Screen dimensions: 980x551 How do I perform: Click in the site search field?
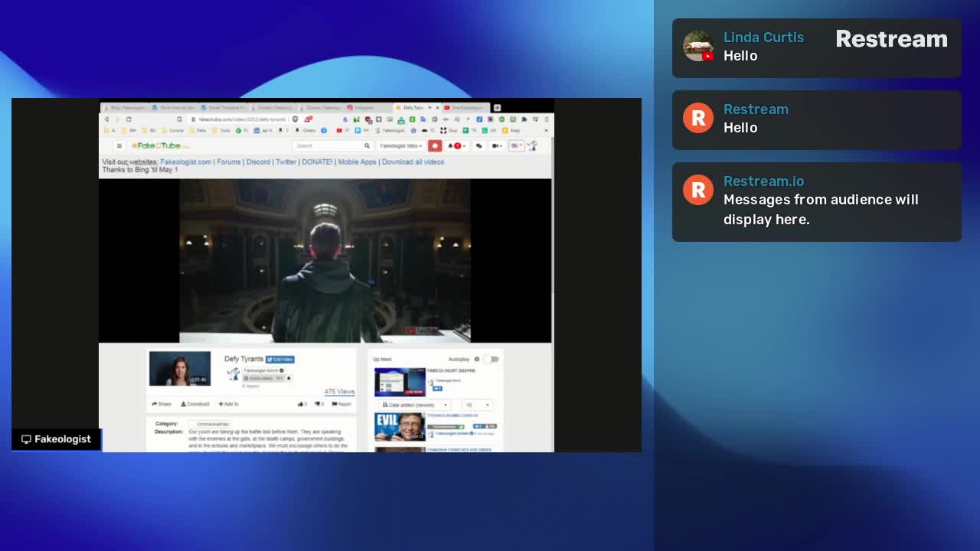327,145
